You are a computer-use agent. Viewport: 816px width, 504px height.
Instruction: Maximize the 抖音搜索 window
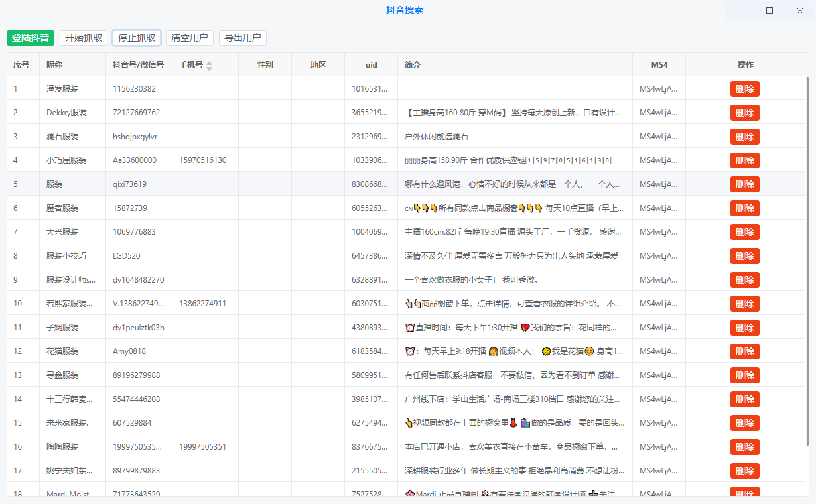pos(770,10)
